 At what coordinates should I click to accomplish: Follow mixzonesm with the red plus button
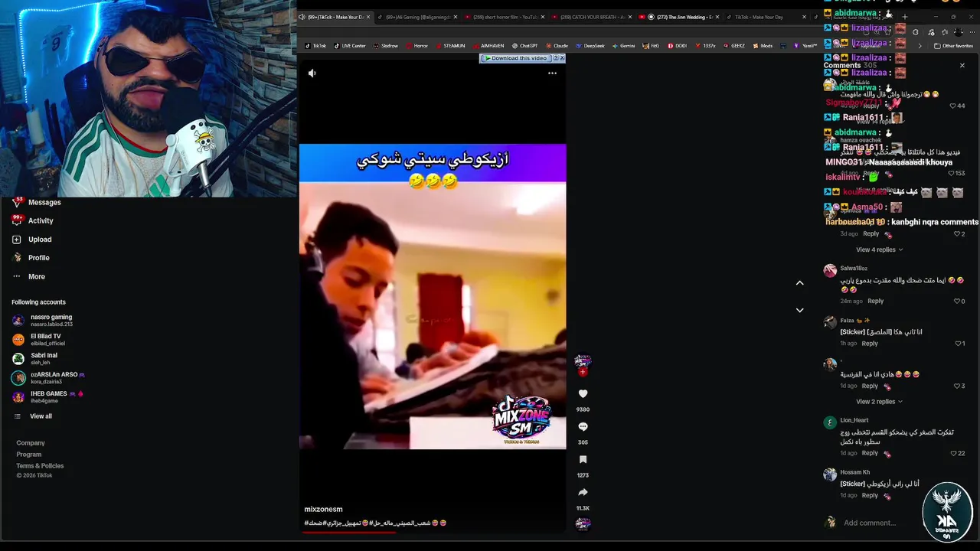pyautogui.click(x=583, y=372)
